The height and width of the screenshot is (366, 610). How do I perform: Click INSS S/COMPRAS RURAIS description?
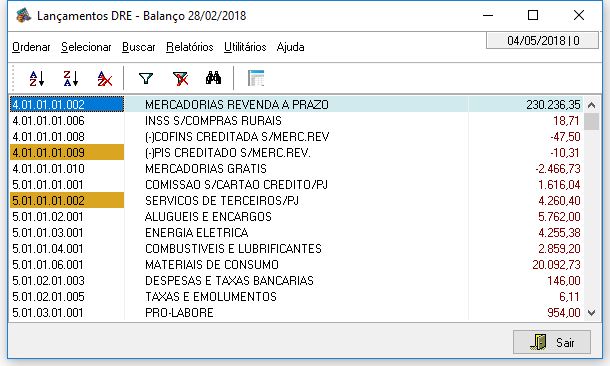(213, 121)
